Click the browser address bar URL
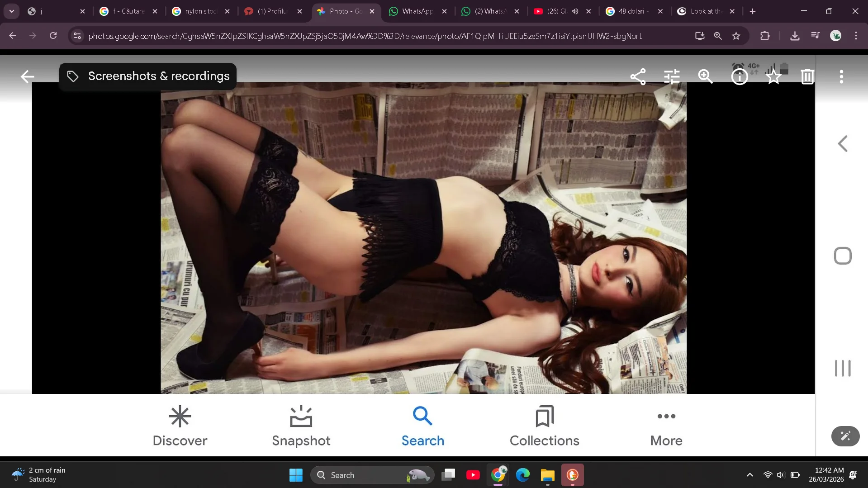The height and width of the screenshot is (488, 868). click(x=365, y=36)
